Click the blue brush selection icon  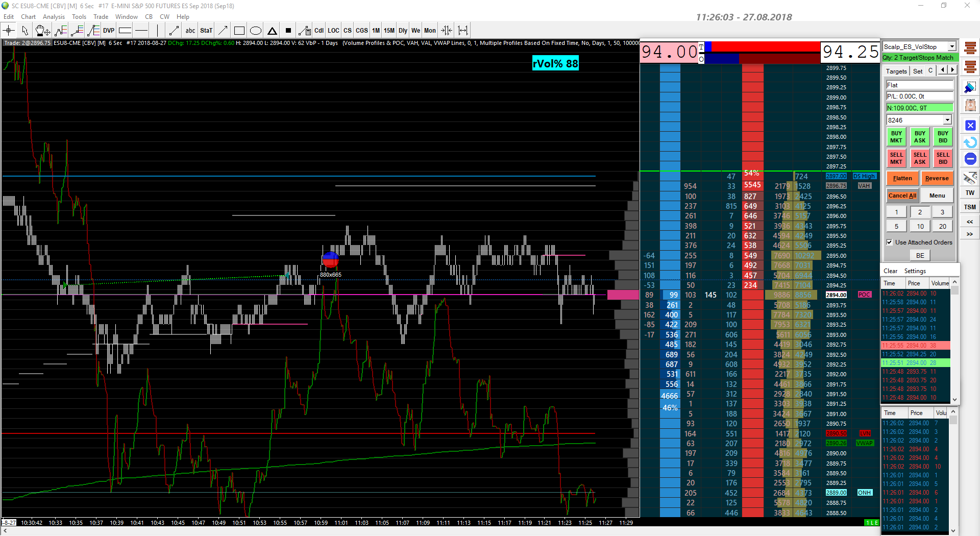click(x=970, y=87)
